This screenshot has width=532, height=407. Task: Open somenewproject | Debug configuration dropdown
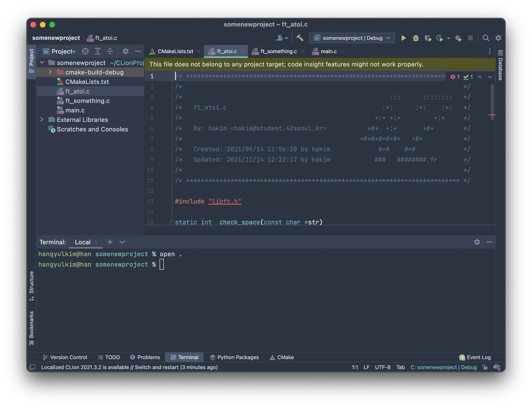352,38
